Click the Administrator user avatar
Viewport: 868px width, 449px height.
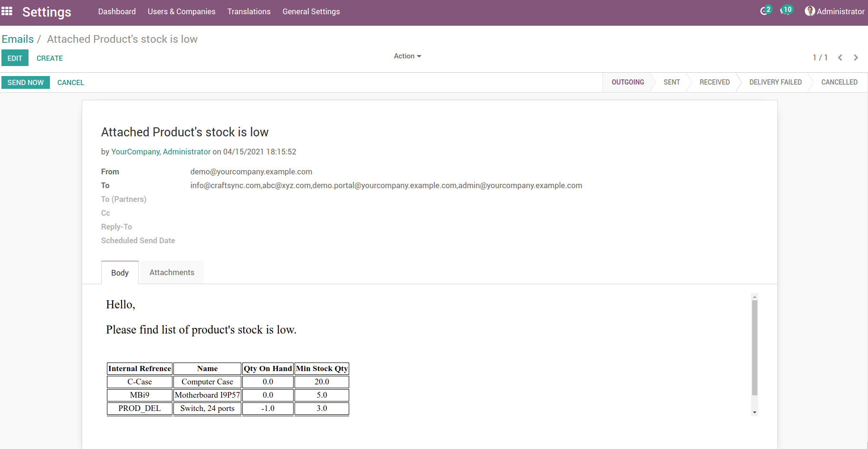[810, 11]
